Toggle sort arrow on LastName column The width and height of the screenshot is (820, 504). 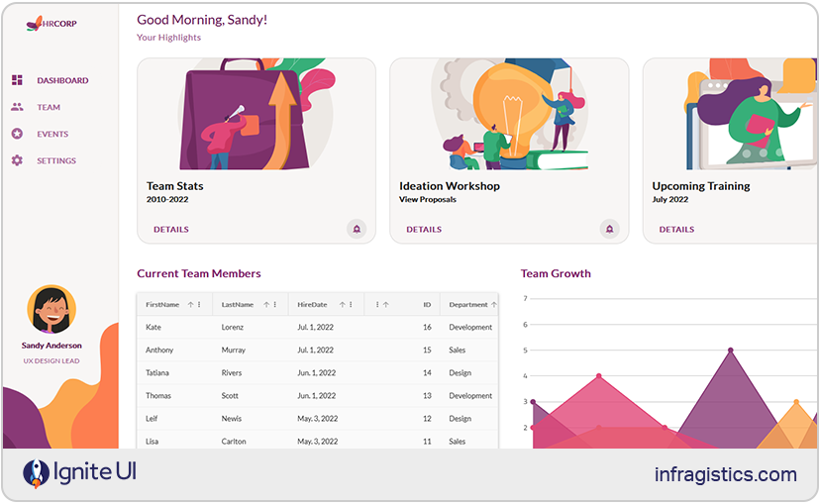tap(265, 305)
